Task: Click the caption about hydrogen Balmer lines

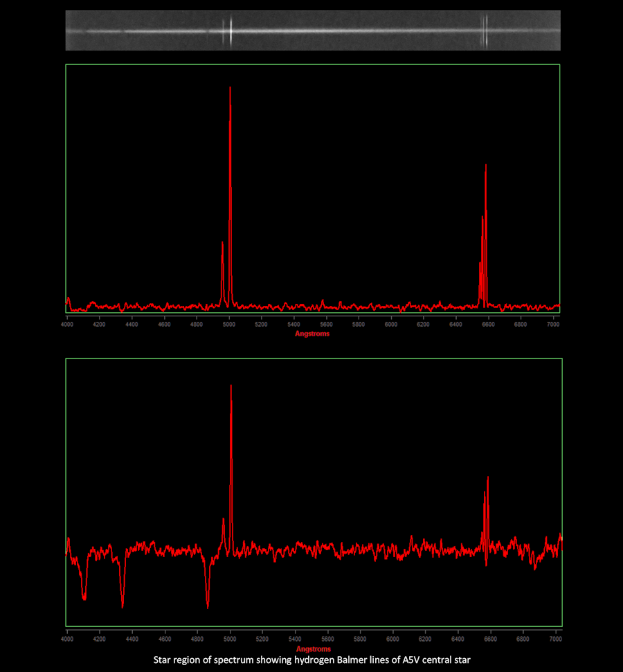Action: [311, 660]
